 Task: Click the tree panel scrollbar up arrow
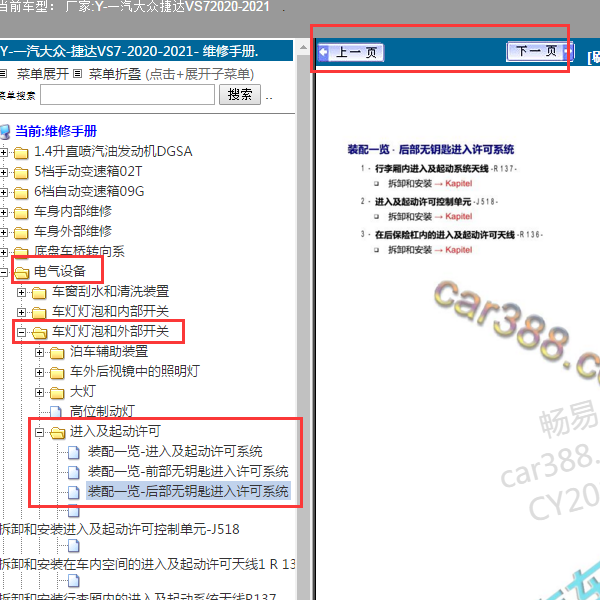coord(303,47)
